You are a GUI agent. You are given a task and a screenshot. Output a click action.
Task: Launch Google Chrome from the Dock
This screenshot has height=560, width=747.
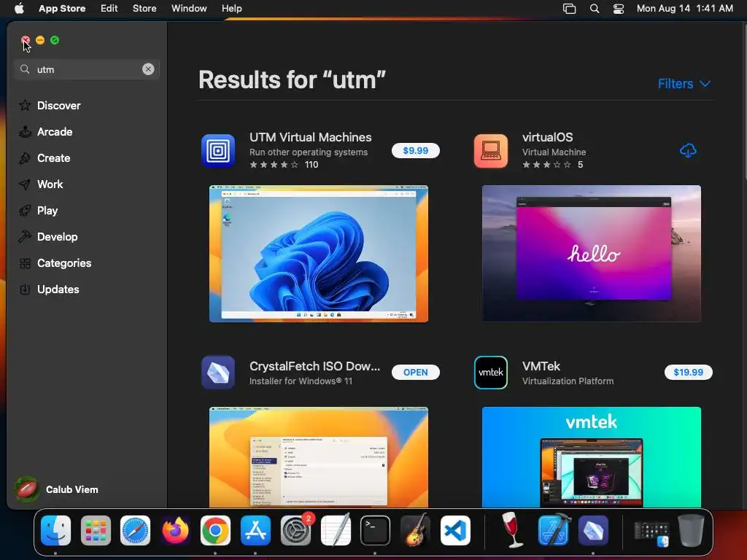[215, 531]
